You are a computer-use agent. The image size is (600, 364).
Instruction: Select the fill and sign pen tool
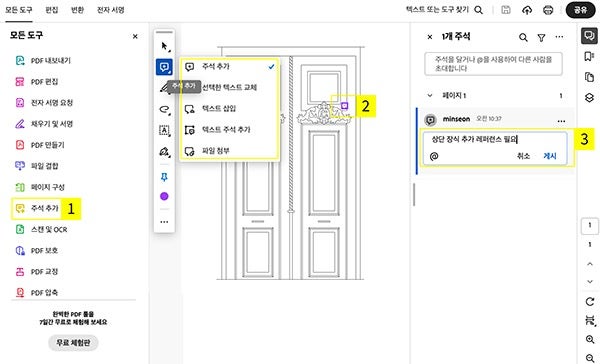165,152
